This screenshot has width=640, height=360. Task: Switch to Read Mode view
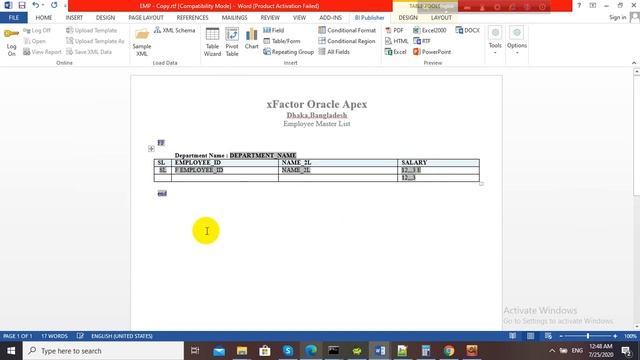513,336
